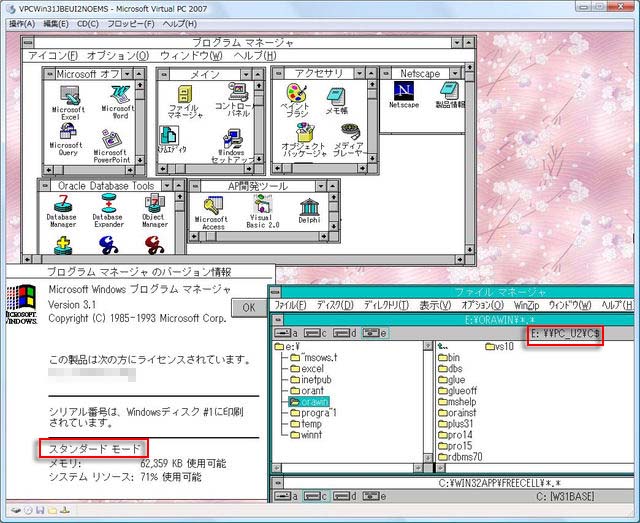Screen dimensions: 640x523
Task: Open the CD(C) menu of Virtual PC
Action: [88, 24]
